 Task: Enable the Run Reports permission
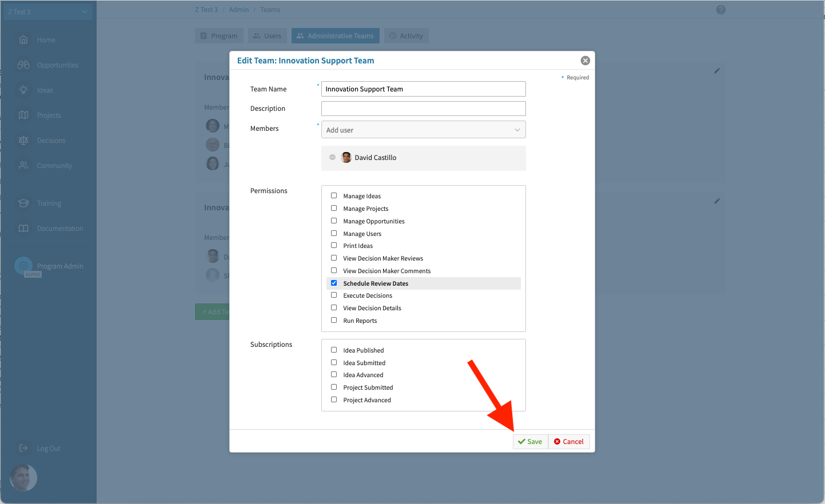click(334, 320)
